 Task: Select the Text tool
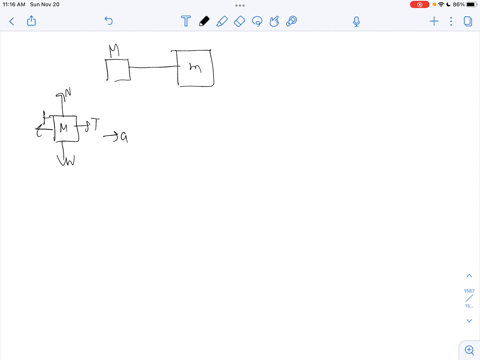point(186,21)
